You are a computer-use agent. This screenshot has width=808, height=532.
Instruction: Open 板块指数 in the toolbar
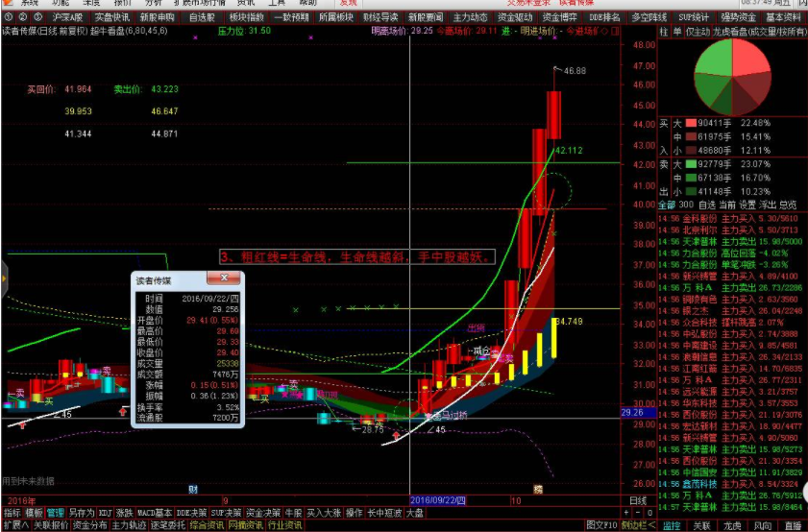(x=246, y=17)
